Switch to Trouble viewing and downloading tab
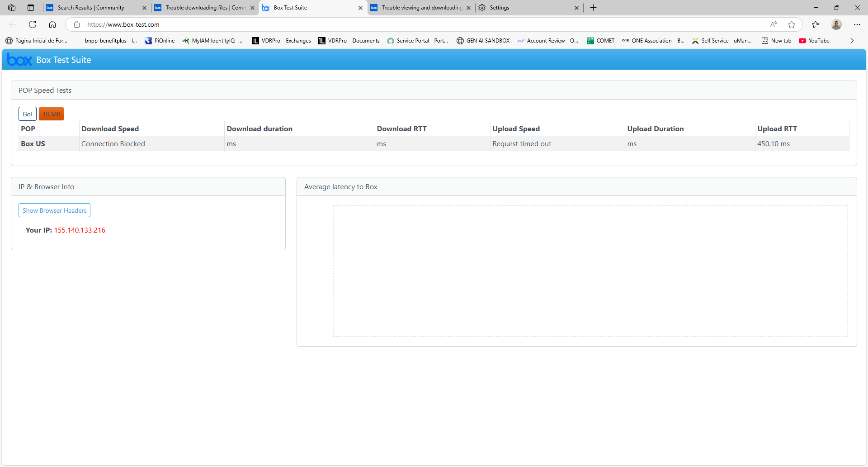Image resolution: width=868 pixels, height=467 pixels. pyautogui.click(x=422, y=8)
